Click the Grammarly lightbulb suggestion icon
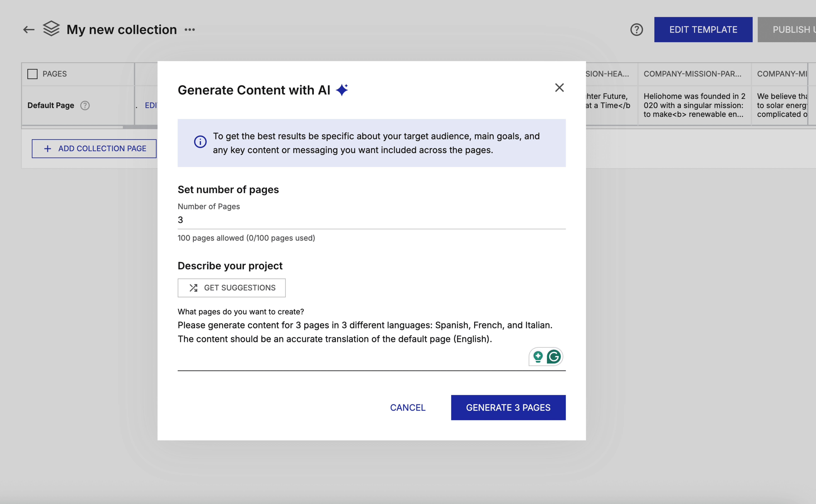The width and height of the screenshot is (816, 504). (538, 357)
